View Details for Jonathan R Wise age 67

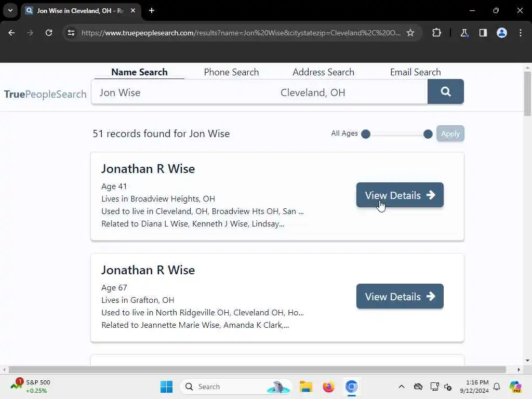pyautogui.click(x=400, y=297)
